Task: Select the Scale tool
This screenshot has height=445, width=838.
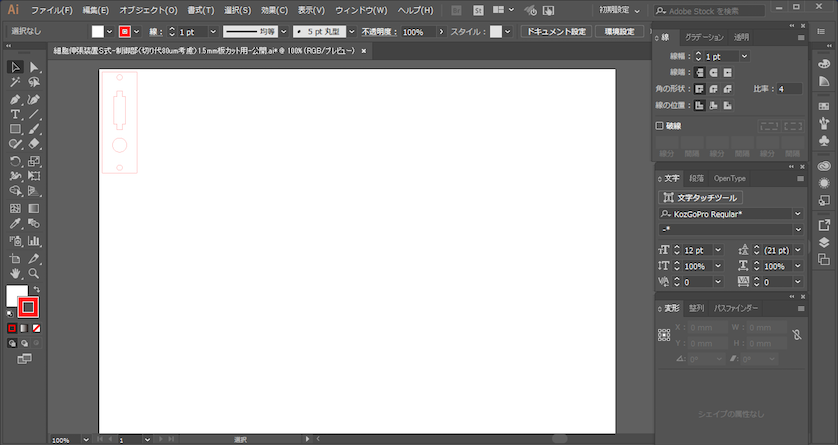Action: 34,161
